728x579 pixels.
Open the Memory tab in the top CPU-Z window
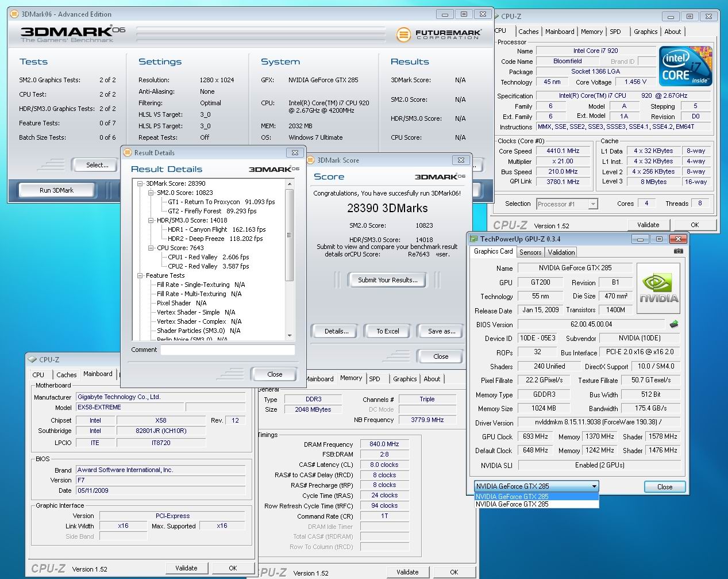coord(592,32)
